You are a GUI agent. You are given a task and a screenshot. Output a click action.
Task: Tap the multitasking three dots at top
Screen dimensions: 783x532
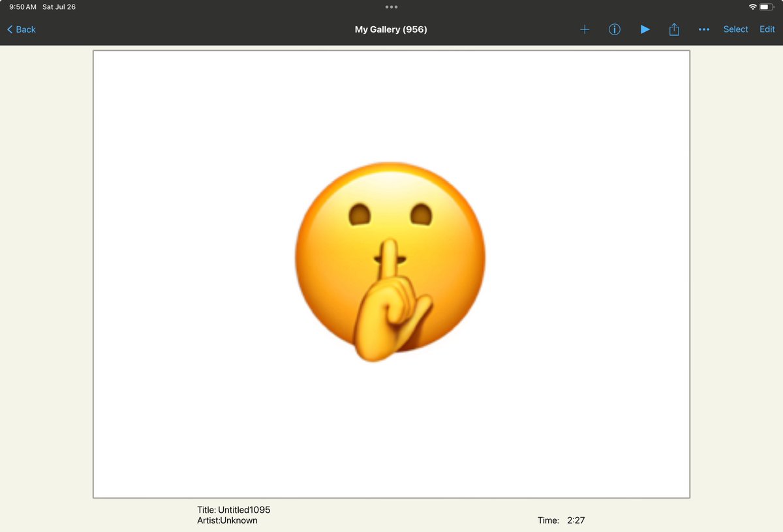pos(391,7)
